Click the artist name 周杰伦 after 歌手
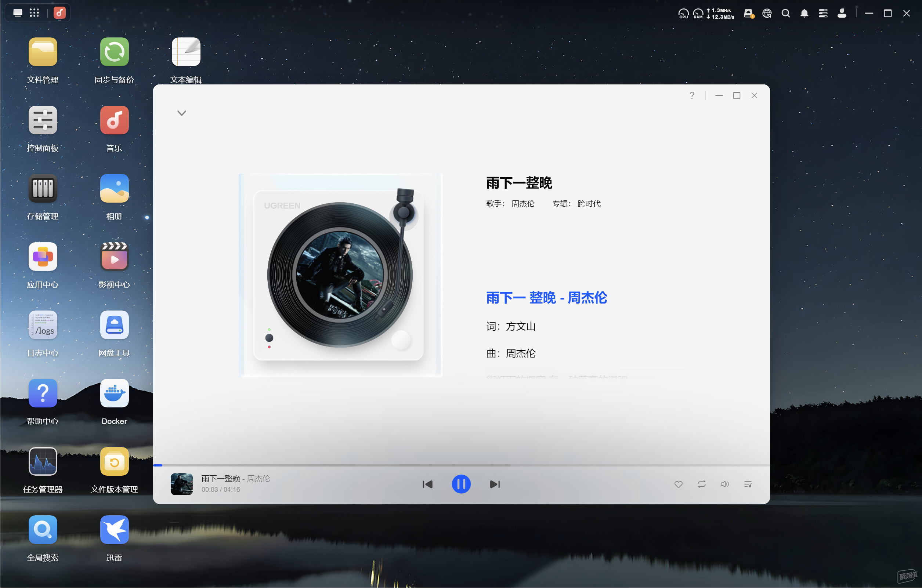 523,204
